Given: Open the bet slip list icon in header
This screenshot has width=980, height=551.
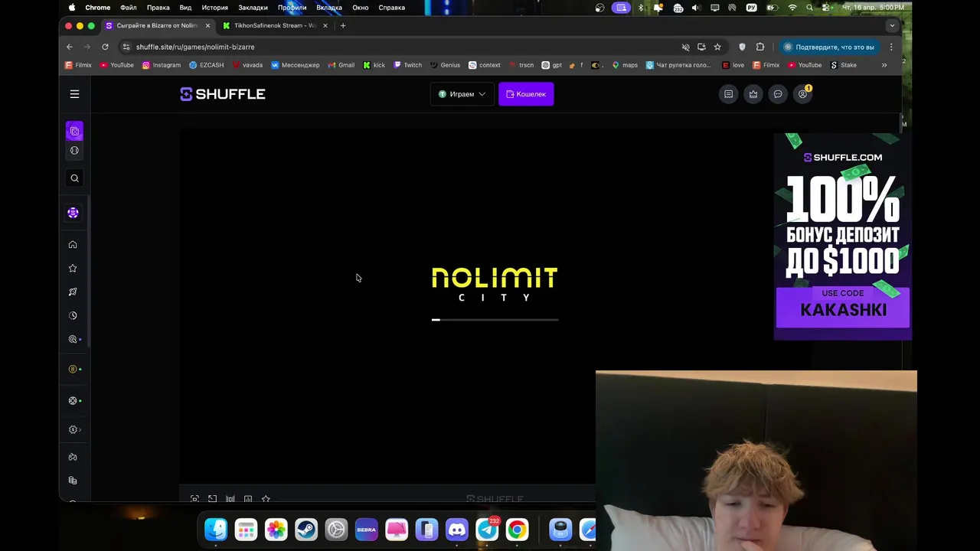Looking at the screenshot, I should [x=729, y=94].
